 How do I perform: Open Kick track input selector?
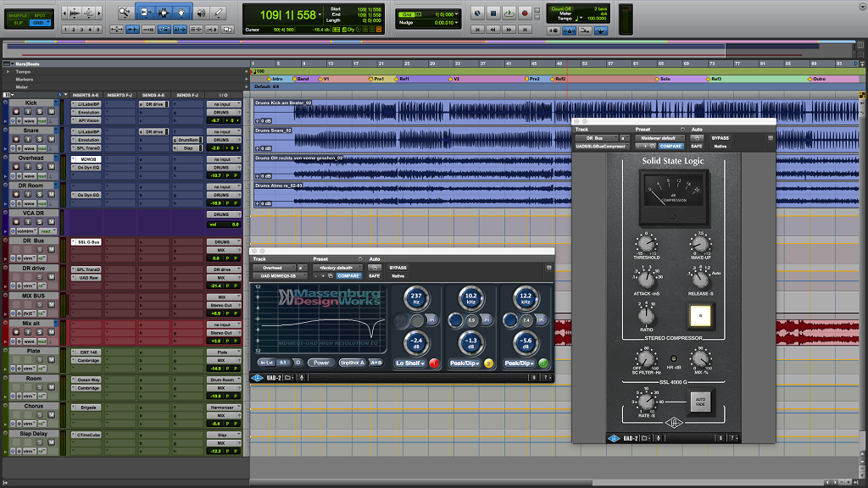coord(224,104)
